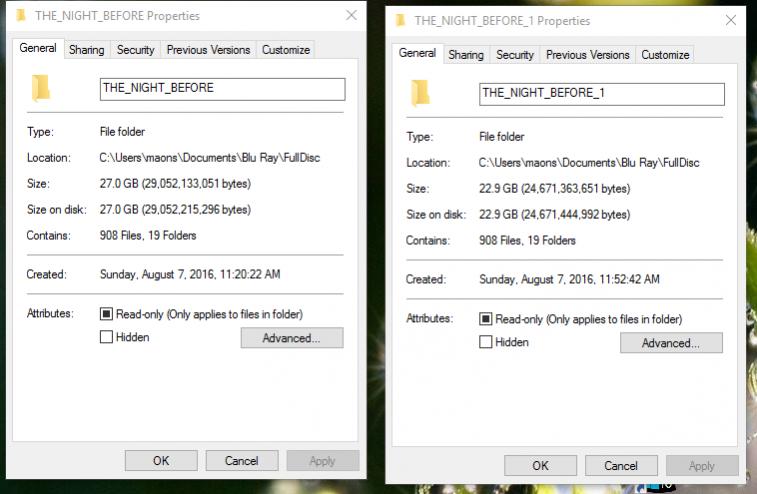Toggle Read-only checkbox in THE_NIGHT_BEFORE_1 Properties
Viewport: 757px width, 494px height.
click(x=486, y=319)
